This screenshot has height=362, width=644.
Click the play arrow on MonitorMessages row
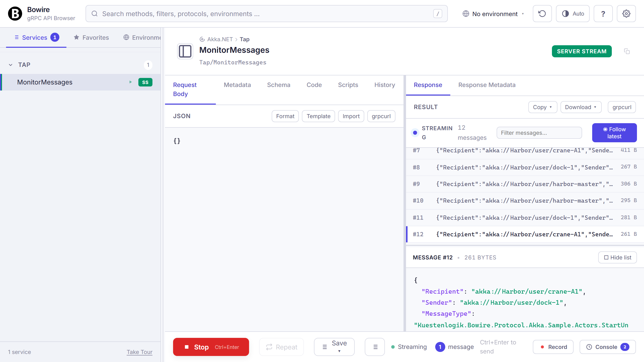tap(131, 82)
